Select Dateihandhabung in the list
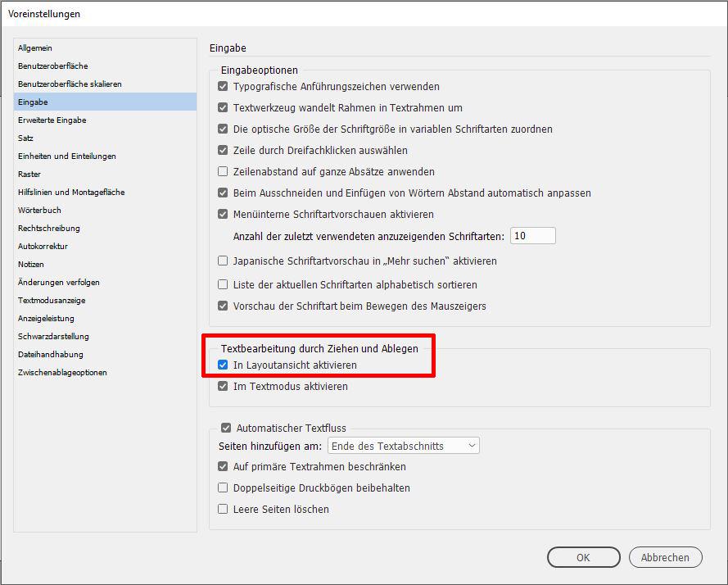 click(50, 355)
